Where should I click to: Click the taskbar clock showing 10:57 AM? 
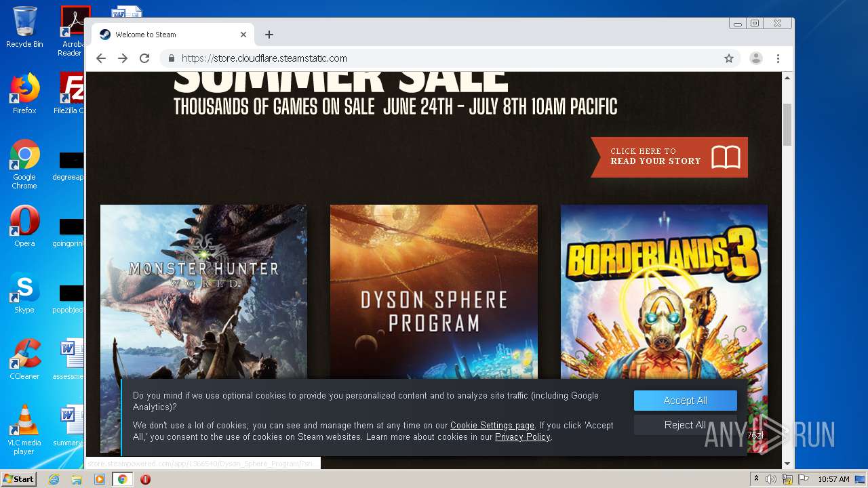pyautogui.click(x=833, y=479)
